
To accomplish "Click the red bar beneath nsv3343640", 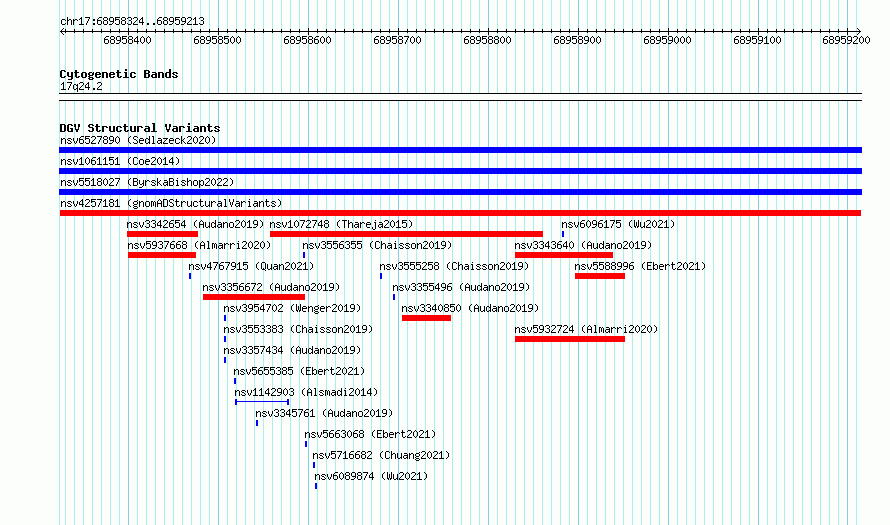I will tap(564, 255).
